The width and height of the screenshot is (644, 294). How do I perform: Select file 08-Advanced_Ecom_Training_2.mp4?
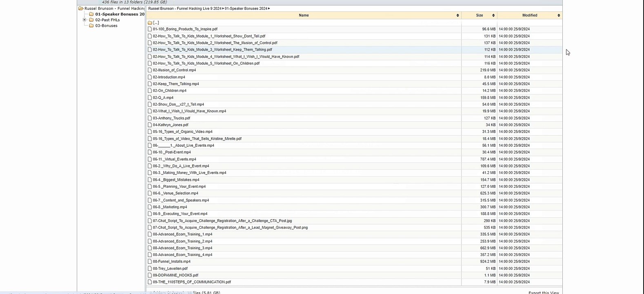182,241
